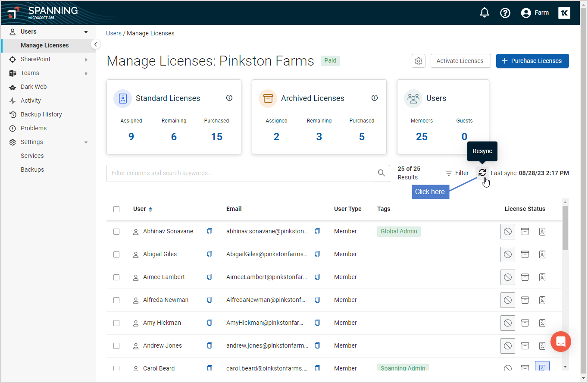Focus the filter columns search field
588x383 pixels.
click(x=248, y=173)
